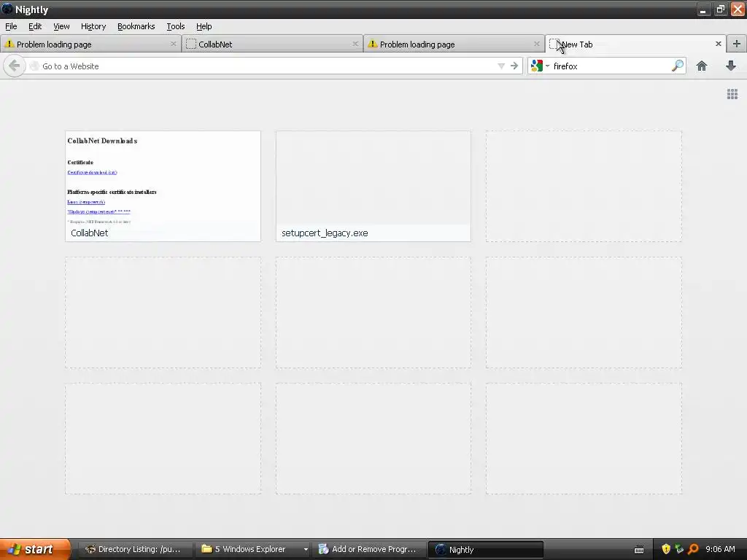747x560 pixels.
Task: Click the magnifier search icon
Action: click(x=678, y=66)
